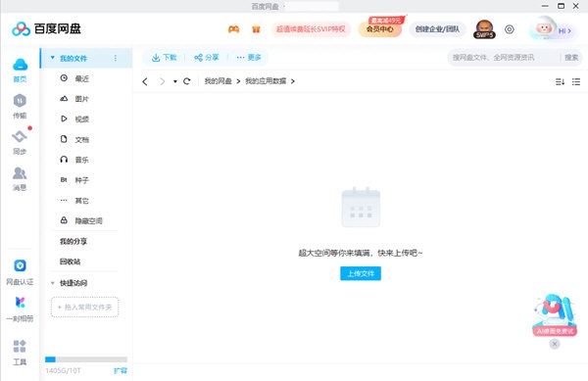Click the 下载 download button
This screenshot has width=588, height=381.
click(x=165, y=58)
